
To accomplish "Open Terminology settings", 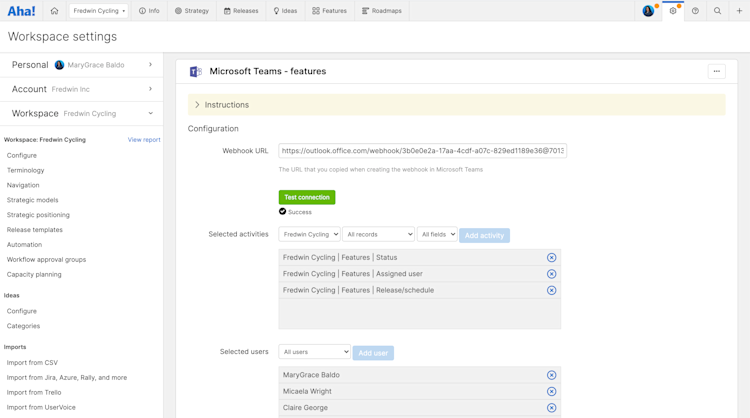I will pos(25,170).
